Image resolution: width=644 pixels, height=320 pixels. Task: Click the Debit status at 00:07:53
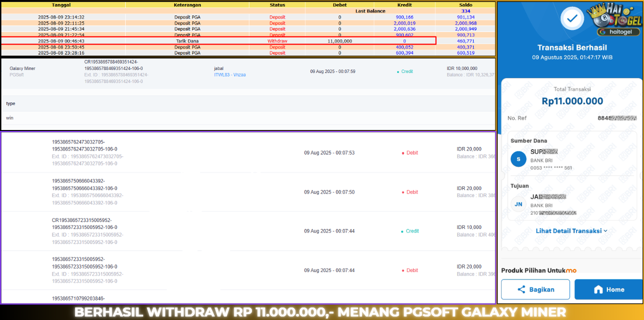coord(410,153)
